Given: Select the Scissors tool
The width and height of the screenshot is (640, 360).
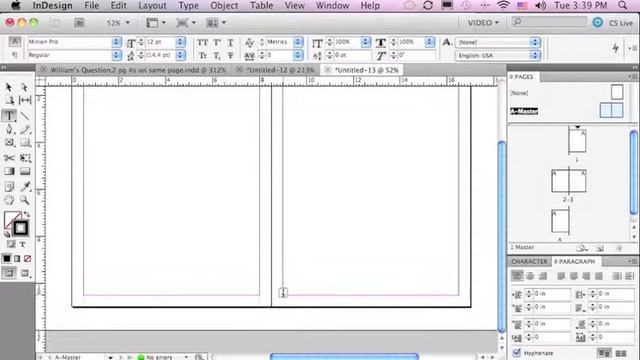Looking at the screenshot, I should [9, 158].
